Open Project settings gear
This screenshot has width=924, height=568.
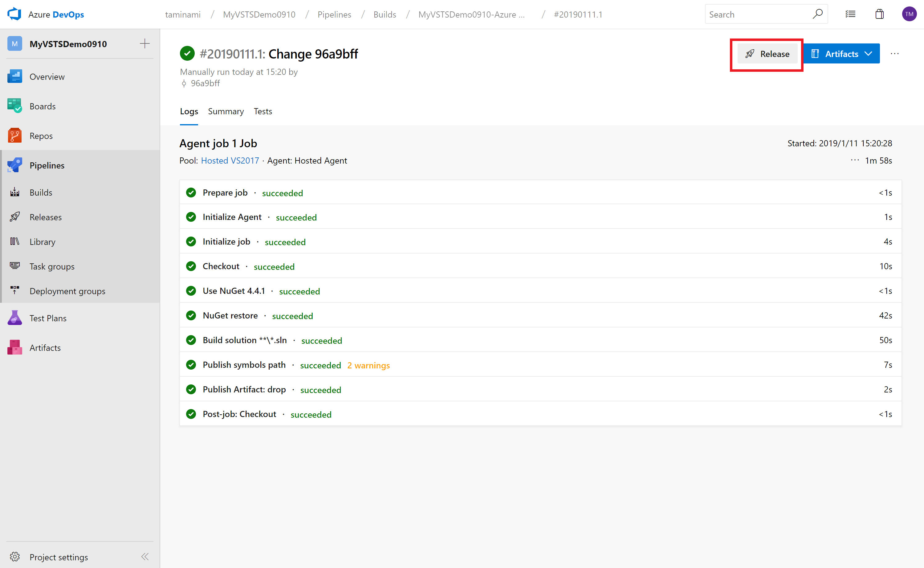15,556
